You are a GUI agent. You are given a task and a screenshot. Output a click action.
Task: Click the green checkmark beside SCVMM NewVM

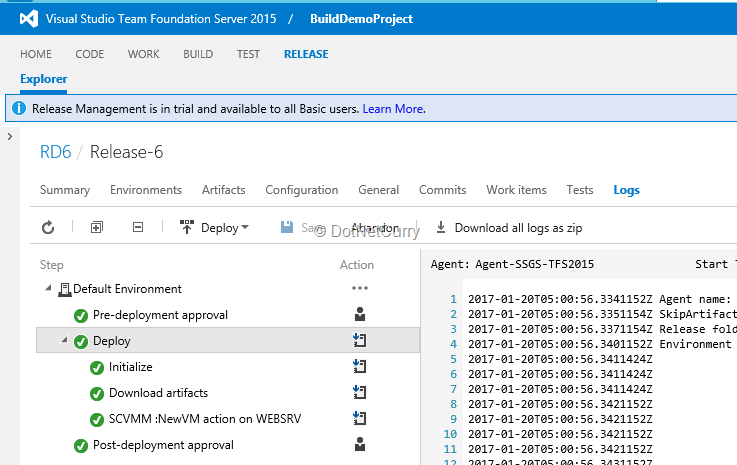pos(97,419)
